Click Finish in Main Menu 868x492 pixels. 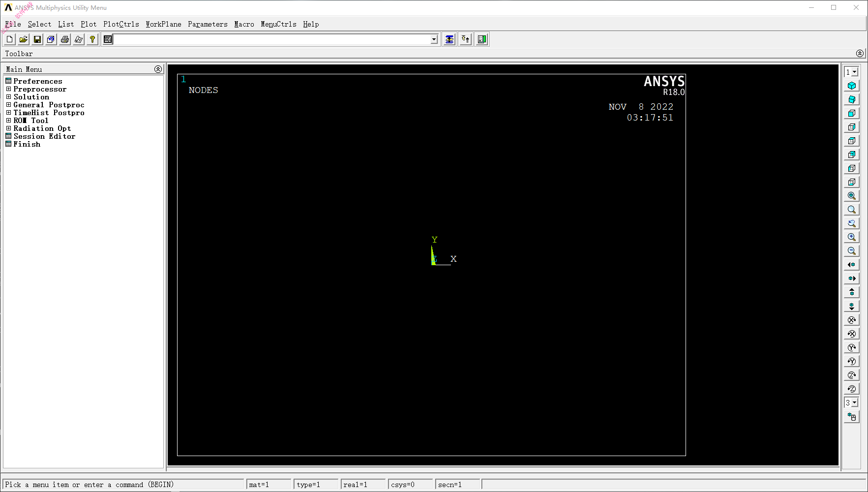27,144
